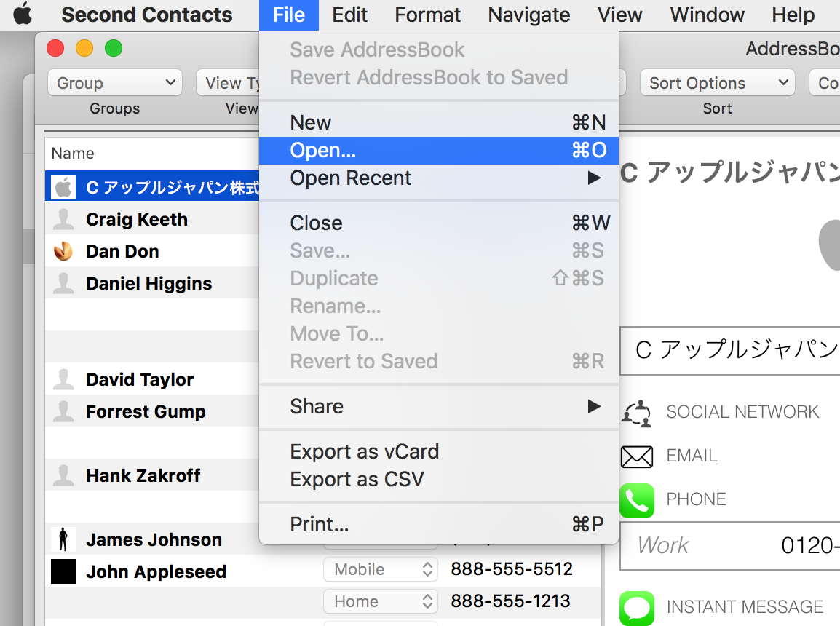The image size is (840, 626).
Task: Click the green zoom window button
Action: [113, 48]
